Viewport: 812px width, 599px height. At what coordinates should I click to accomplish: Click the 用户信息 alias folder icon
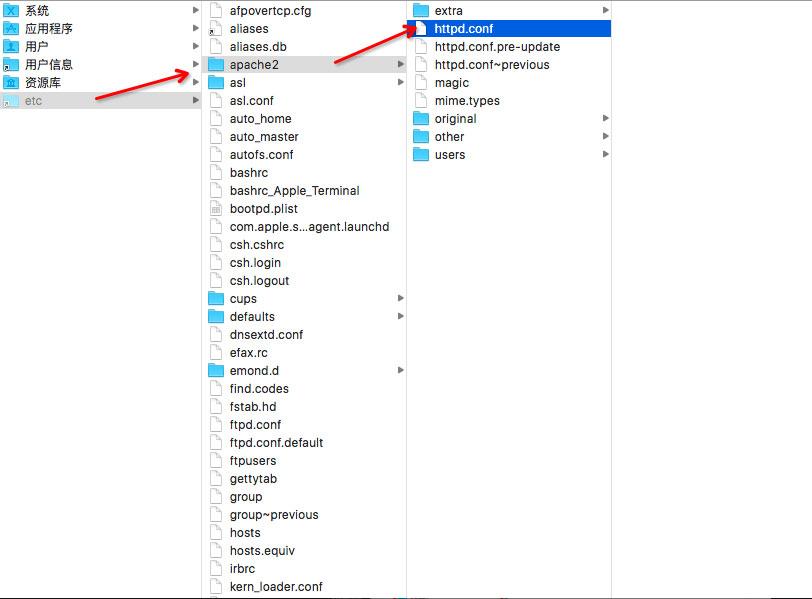pos(10,65)
